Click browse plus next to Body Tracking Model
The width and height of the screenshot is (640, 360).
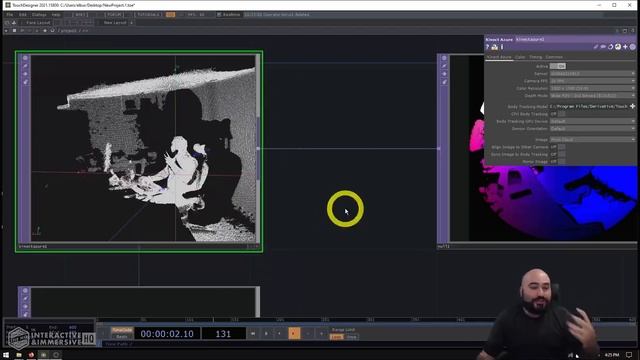(632, 106)
